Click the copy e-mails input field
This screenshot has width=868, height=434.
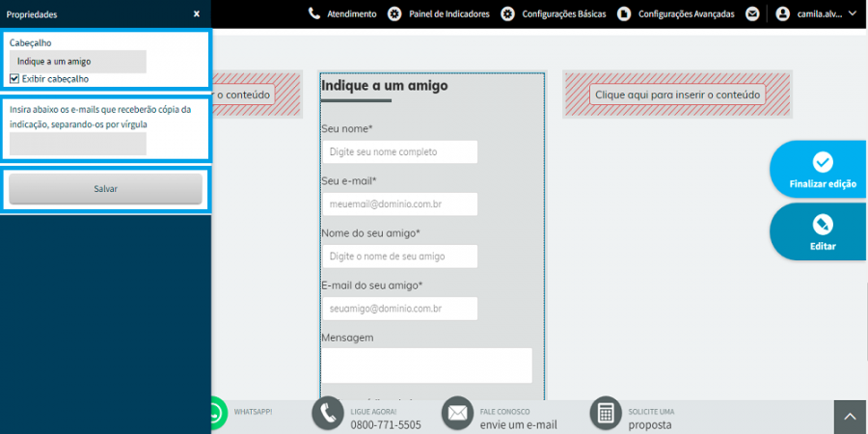click(78, 144)
